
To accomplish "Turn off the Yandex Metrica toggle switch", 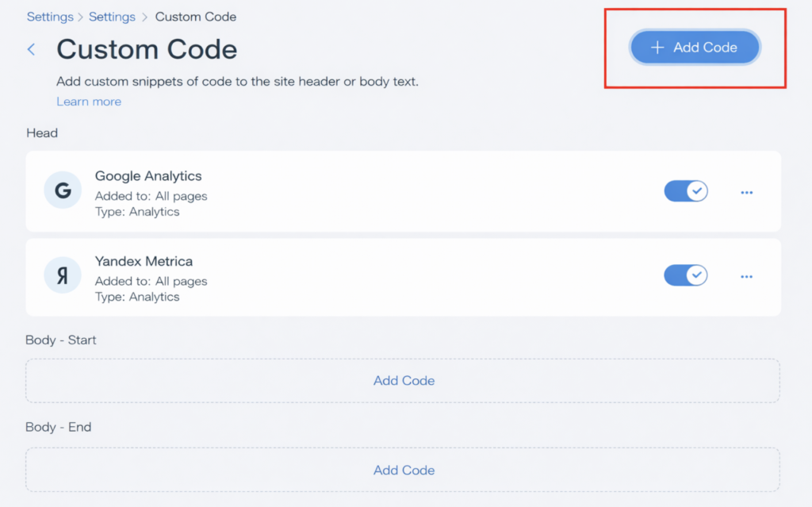I will (686, 275).
